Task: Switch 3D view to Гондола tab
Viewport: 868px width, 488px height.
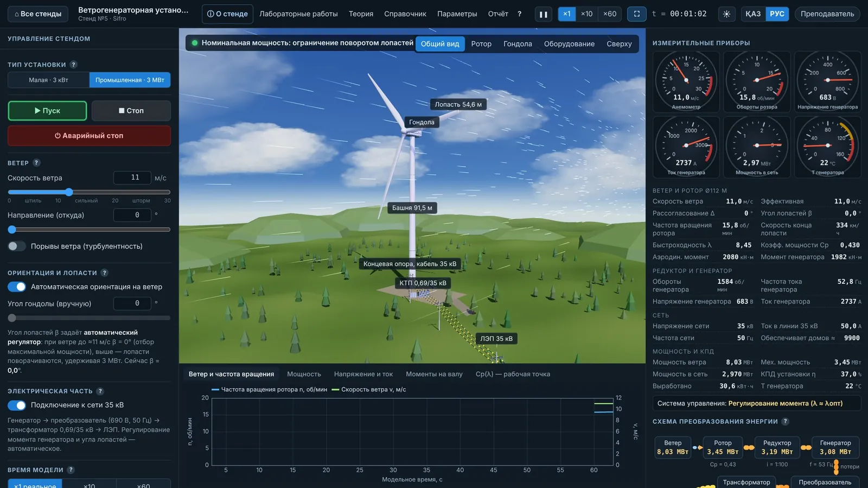Action: point(518,44)
